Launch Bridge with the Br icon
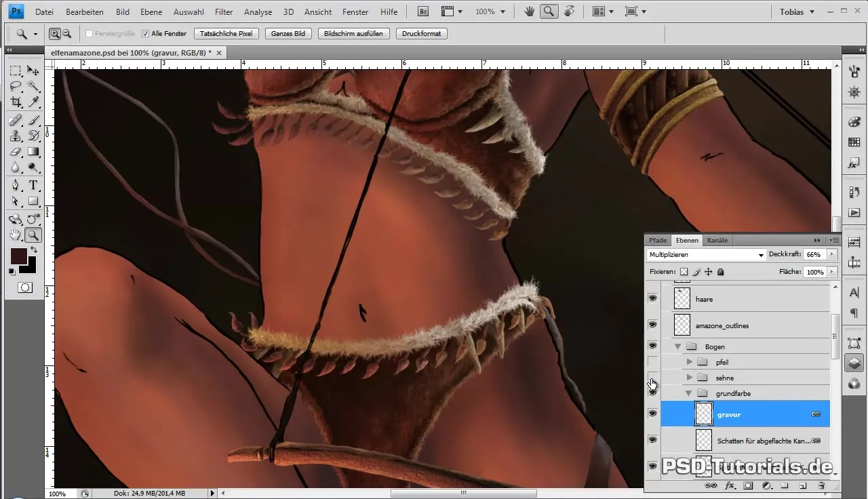 point(423,12)
